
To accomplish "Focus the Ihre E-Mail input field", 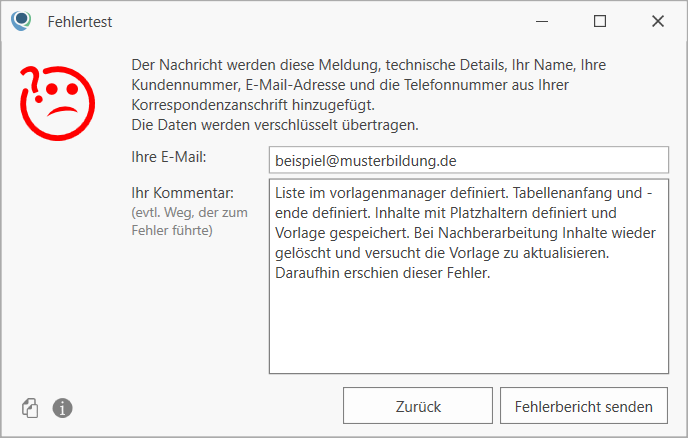I will coord(469,160).
